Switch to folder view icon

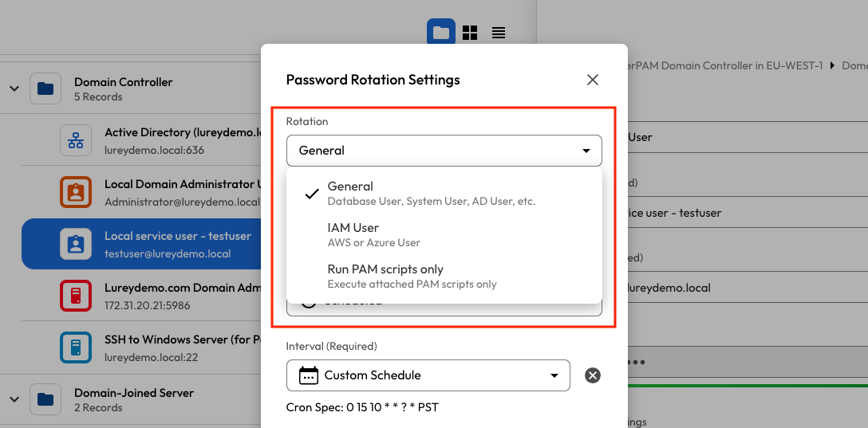coord(441,33)
